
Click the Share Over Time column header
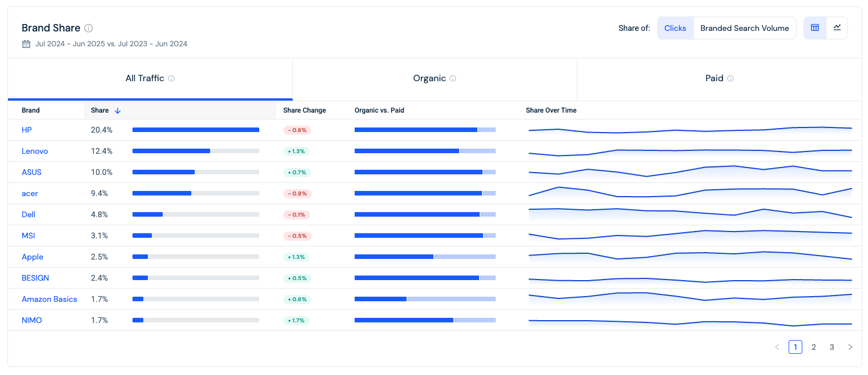click(551, 110)
